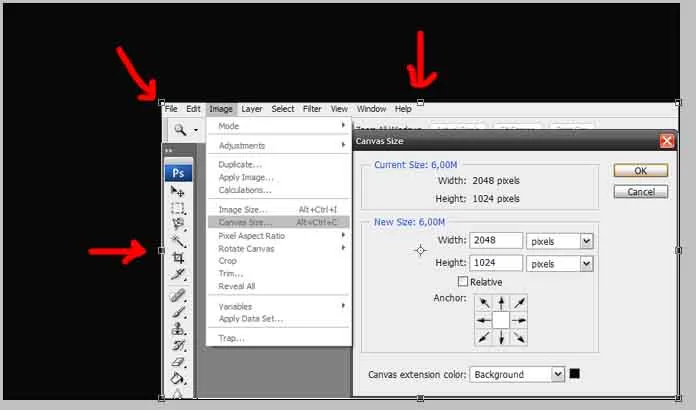
Task: Close the Canvas Size dialog
Action: (x=666, y=141)
